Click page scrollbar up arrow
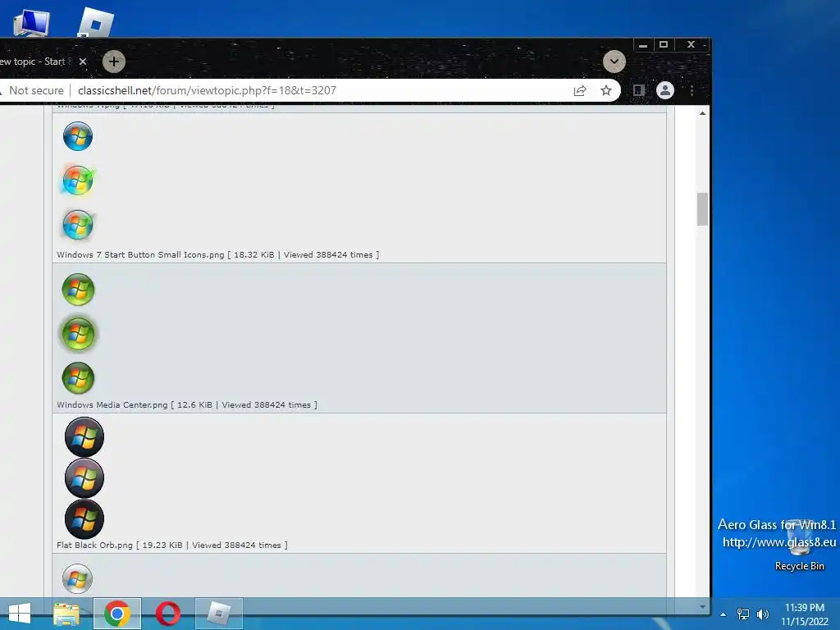 [702, 113]
